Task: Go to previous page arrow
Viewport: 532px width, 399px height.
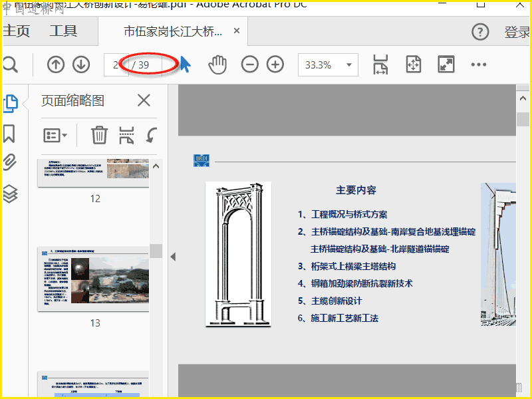Action: 56,65
